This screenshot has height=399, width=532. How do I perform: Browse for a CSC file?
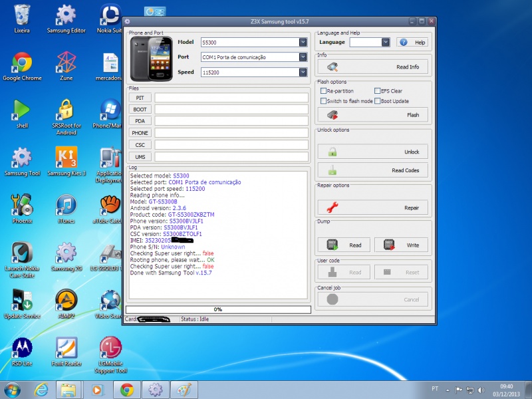click(x=140, y=145)
